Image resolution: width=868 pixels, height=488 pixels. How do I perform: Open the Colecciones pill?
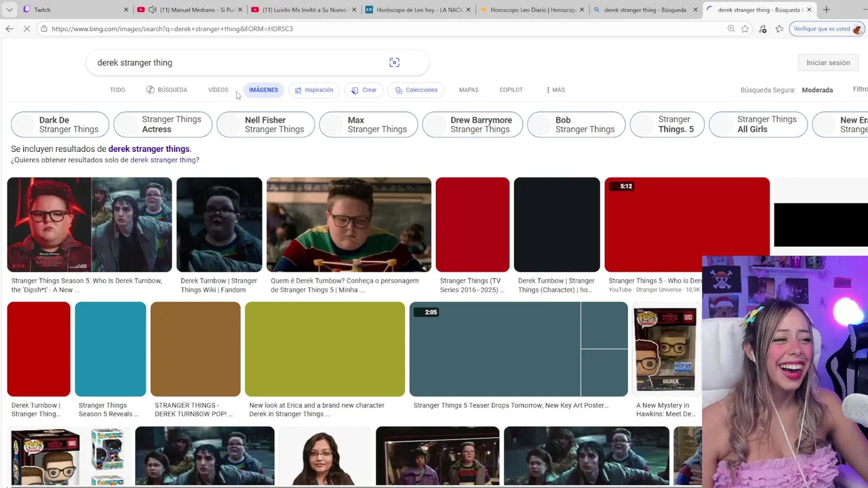tap(416, 89)
